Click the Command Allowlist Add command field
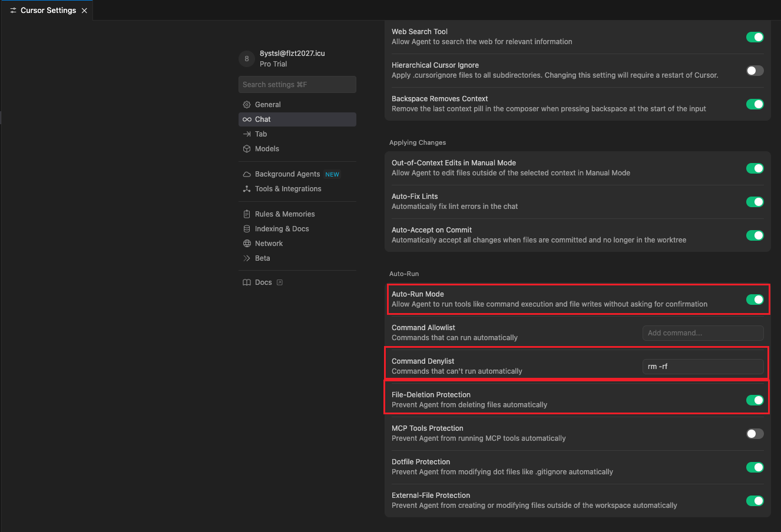781x532 pixels. 703,333
